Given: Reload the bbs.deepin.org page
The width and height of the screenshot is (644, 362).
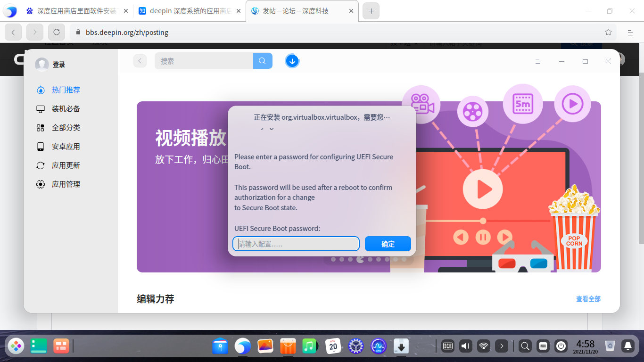Looking at the screenshot, I should point(57,32).
